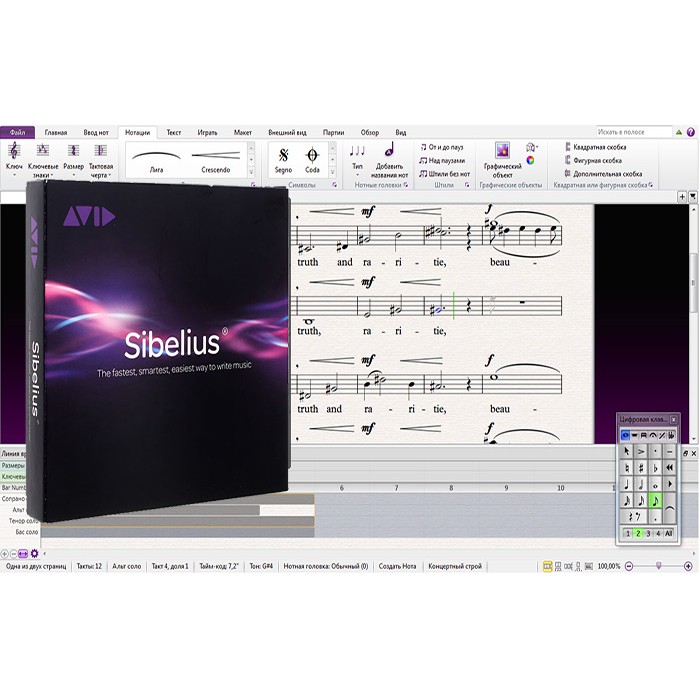Toggle the sharp sign on keypad

click(641, 467)
